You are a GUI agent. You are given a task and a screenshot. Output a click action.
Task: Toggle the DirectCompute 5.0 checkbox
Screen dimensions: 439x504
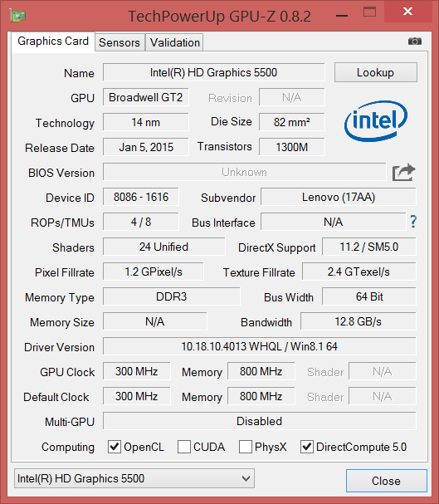(307, 447)
